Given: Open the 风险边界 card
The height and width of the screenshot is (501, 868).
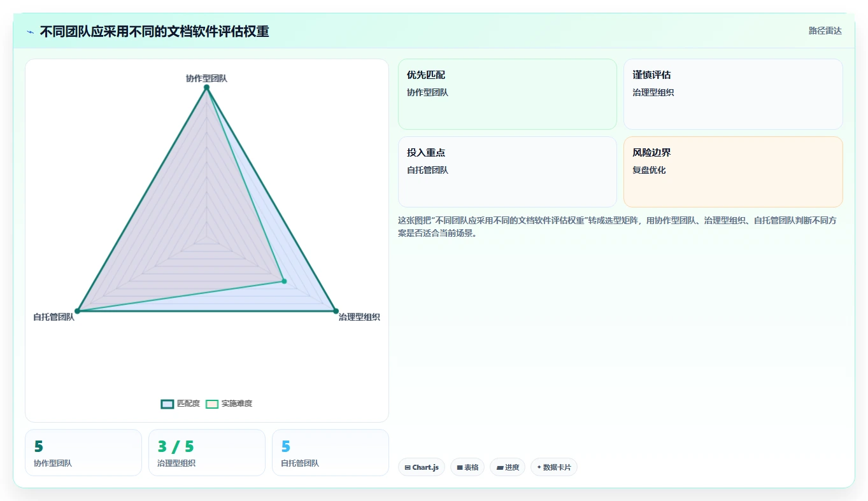Looking at the screenshot, I should click(x=733, y=172).
